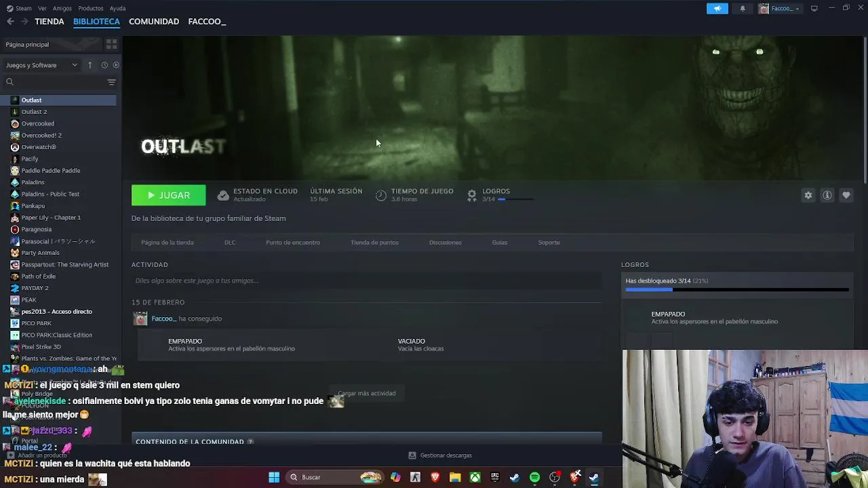
Task: Open Tienda de puntos link
Action: 374,243
